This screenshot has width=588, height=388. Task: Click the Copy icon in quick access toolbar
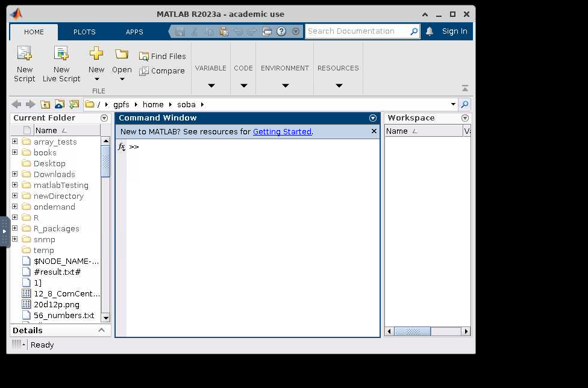[x=209, y=31]
